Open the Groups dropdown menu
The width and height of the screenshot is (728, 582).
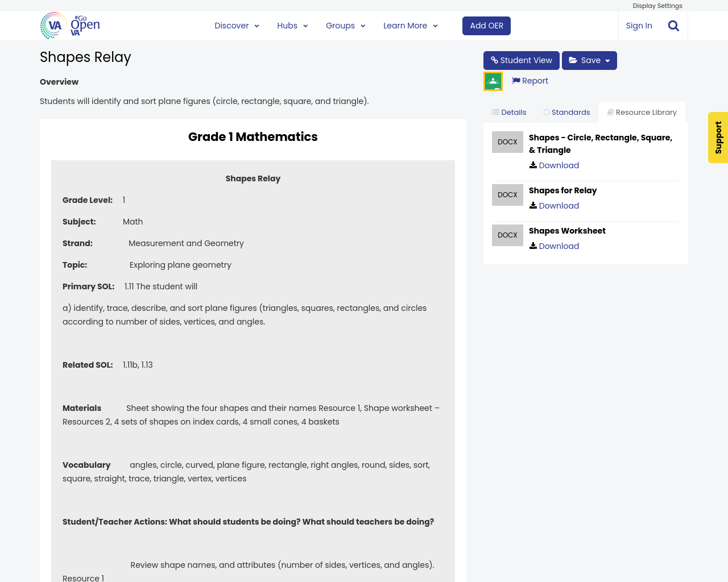coord(345,26)
